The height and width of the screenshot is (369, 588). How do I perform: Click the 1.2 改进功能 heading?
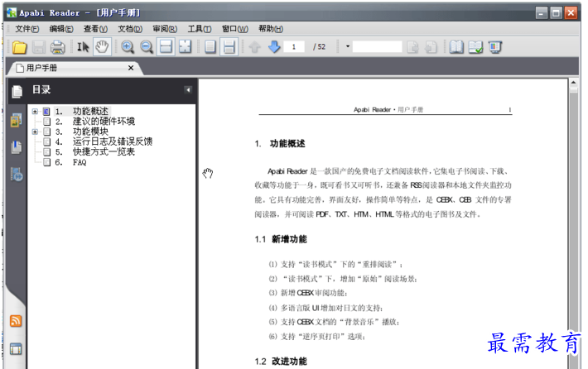[281, 361]
